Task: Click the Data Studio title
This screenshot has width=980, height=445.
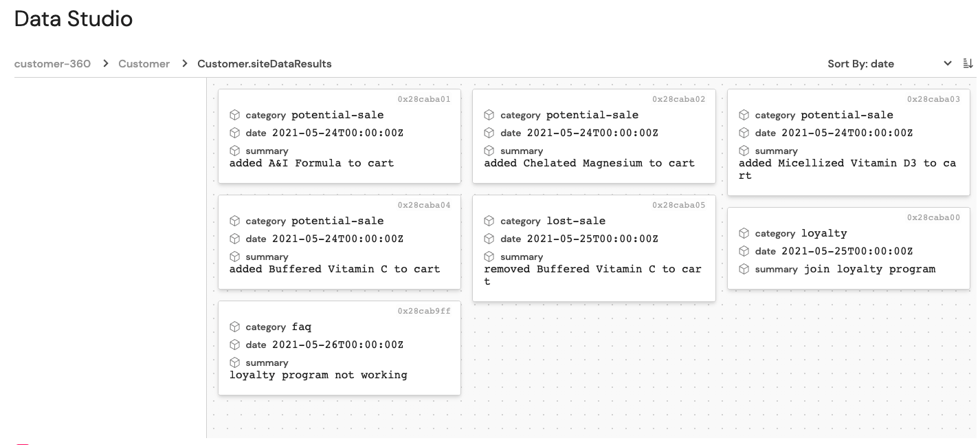Action: pyautogui.click(x=74, y=19)
